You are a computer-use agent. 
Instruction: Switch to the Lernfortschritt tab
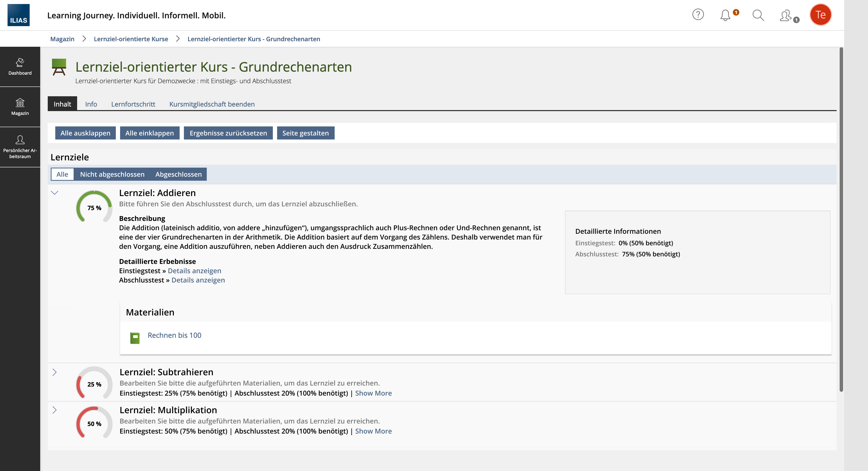133,104
